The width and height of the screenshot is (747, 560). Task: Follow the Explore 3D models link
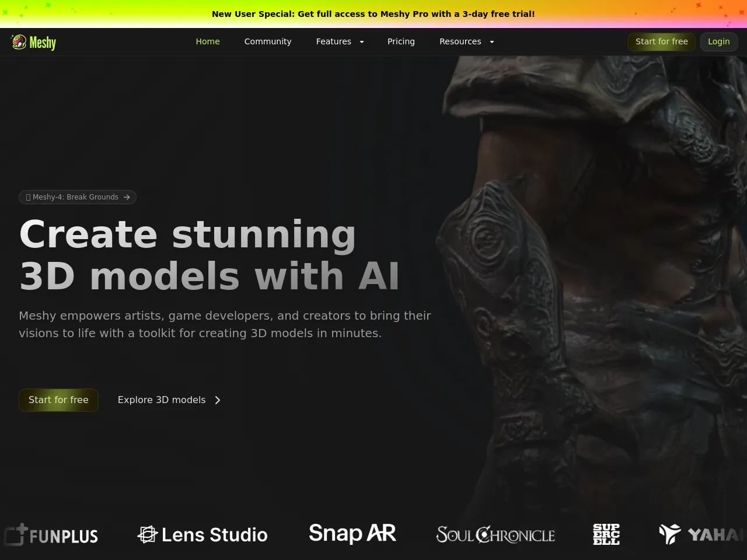[x=162, y=400]
